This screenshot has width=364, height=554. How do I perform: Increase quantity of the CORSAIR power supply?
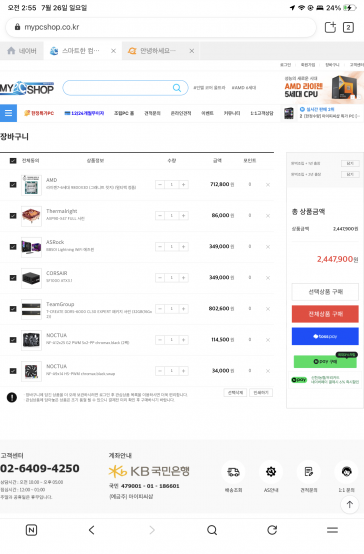(x=183, y=278)
